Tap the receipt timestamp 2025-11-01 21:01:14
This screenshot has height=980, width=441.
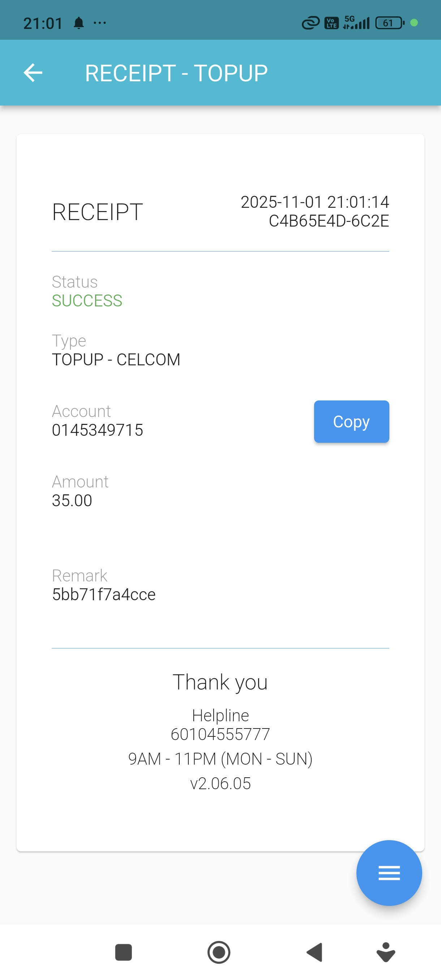[315, 202]
